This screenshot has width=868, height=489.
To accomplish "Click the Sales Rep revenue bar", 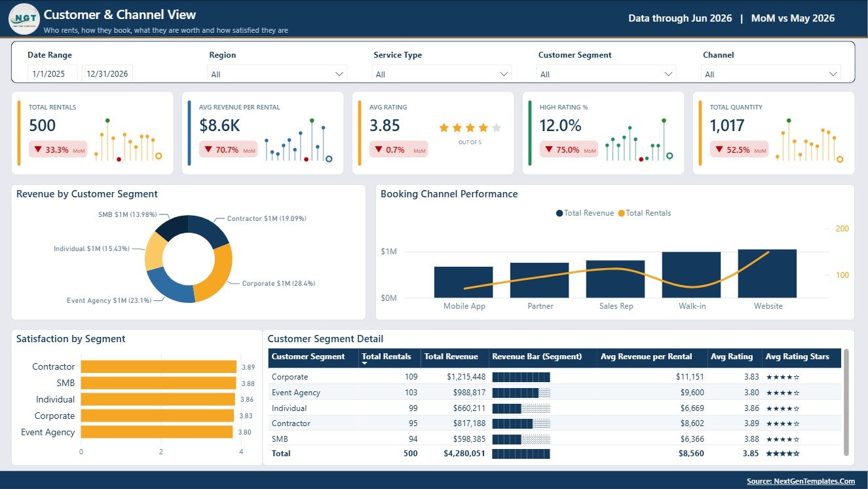I will click(615, 279).
